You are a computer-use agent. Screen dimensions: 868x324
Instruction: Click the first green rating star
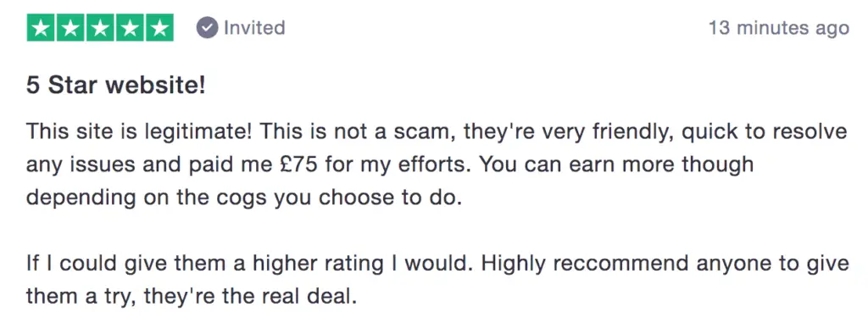click(41, 28)
